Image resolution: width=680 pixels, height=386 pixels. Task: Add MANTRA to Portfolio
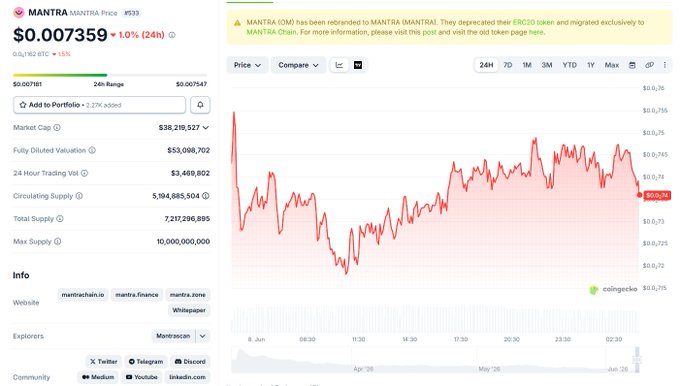[99, 105]
